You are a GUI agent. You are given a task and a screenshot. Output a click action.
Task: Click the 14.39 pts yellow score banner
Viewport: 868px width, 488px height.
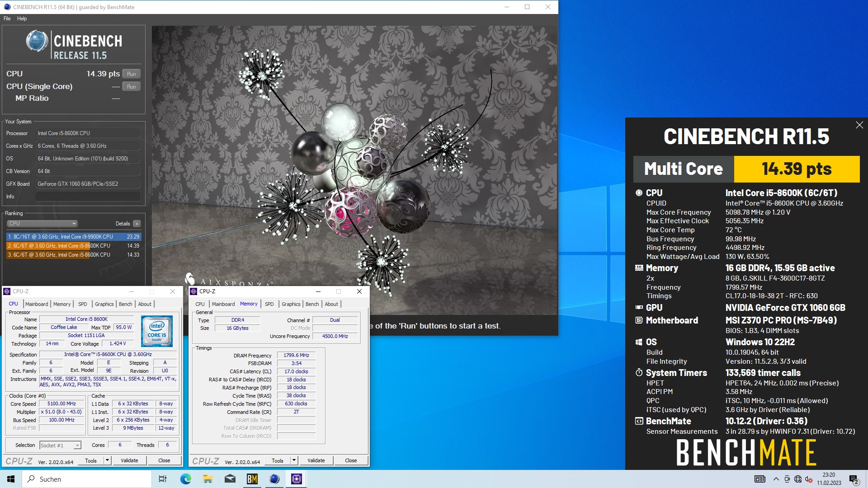click(x=797, y=169)
